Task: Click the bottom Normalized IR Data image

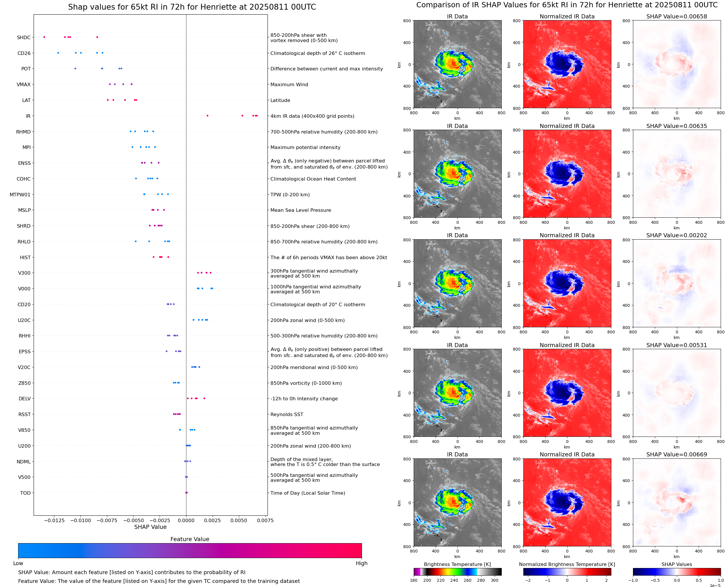Action: pyautogui.click(x=567, y=502)
